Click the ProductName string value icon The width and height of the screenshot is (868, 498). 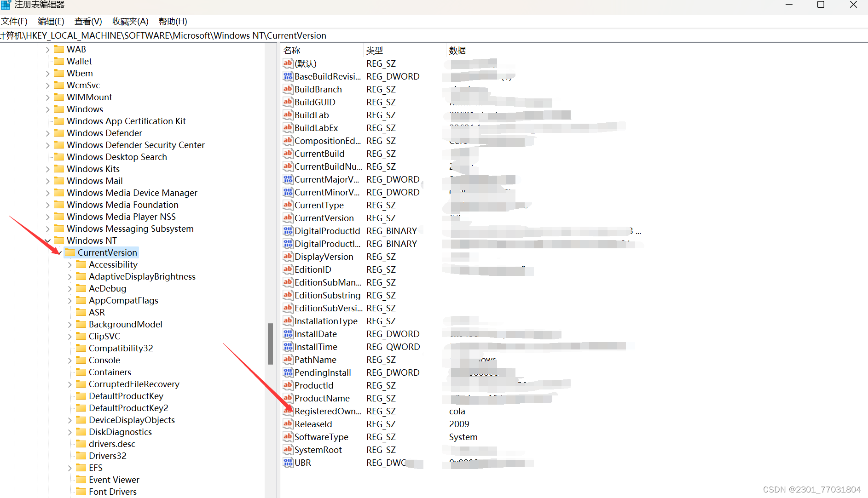[288, 398]
